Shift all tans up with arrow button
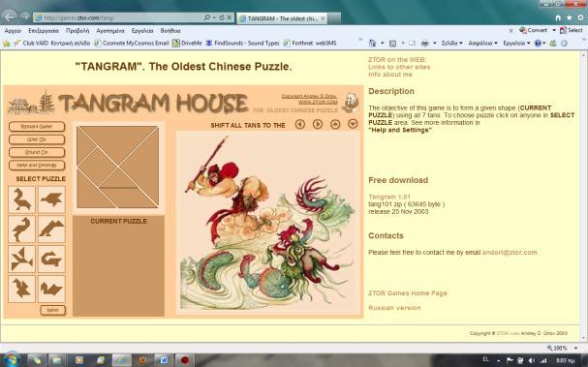This screenshot has height=367, width=588. point(335,124)
